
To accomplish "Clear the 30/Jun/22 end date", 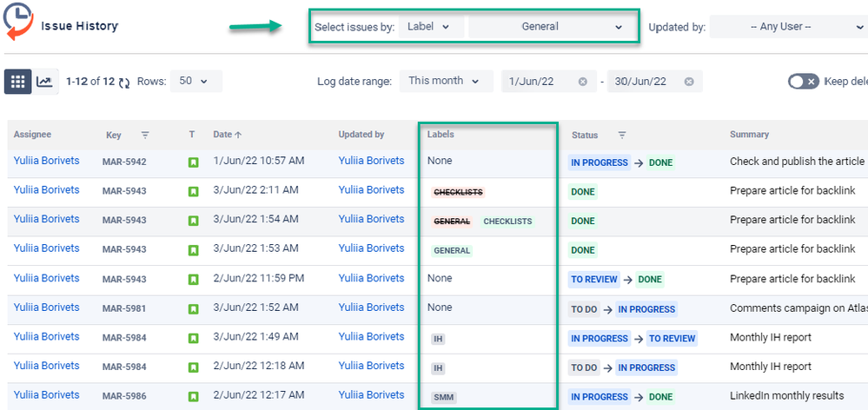I will coord(689,82).
